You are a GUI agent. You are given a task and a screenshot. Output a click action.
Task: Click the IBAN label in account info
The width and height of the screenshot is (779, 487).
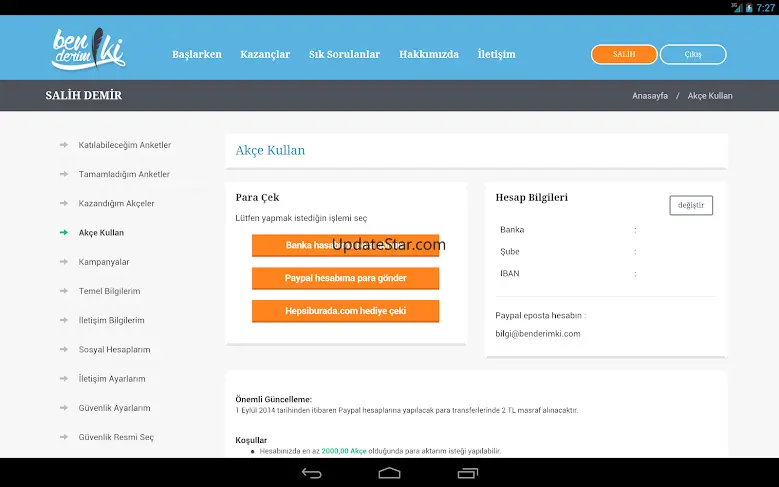tap(510, 273)
